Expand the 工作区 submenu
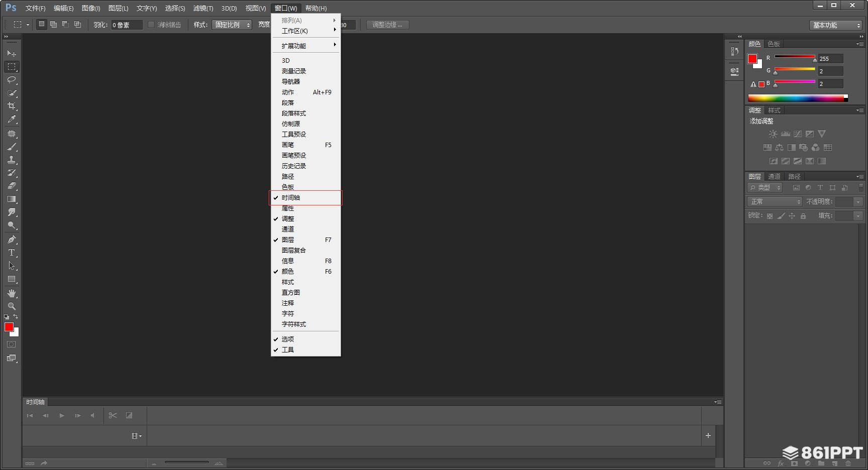 pyautogui.click(x=305, y=31)
